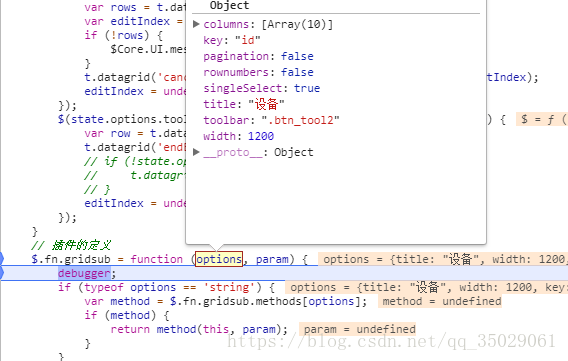Toggle breakpoint marker on the debugger line
The height and width of the screenshot is (361, 568).
(2, 273)
